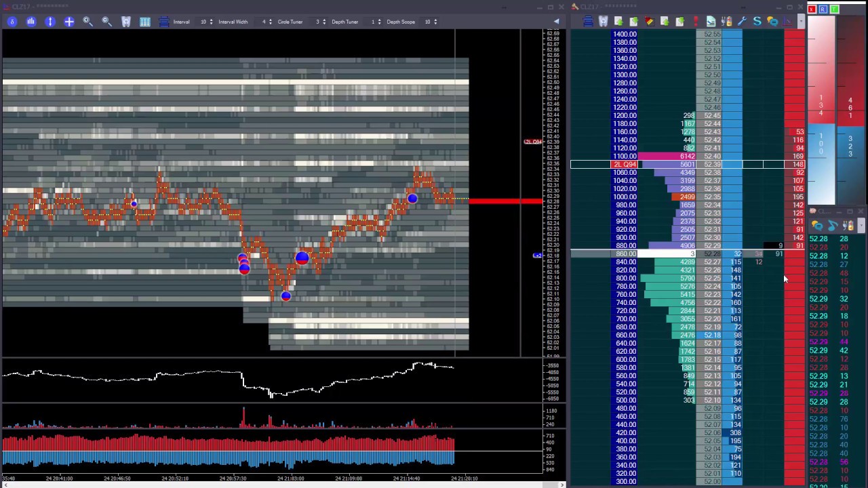Viewport: 868px width, 488px height.
Task: Click the blue R button
Action: (823, 9)
